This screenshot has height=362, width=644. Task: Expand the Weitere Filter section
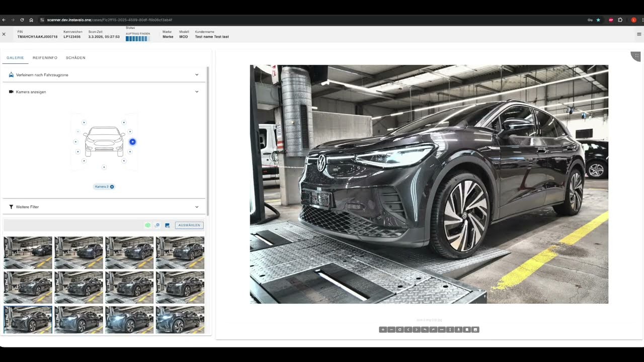click(x=197, y=207)
